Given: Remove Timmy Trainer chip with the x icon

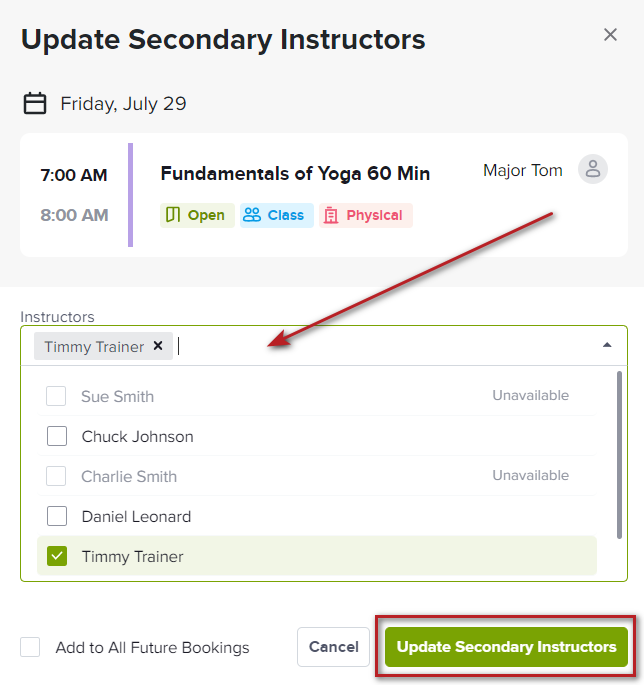Looking at the screenshot, I should coord(158,346).
